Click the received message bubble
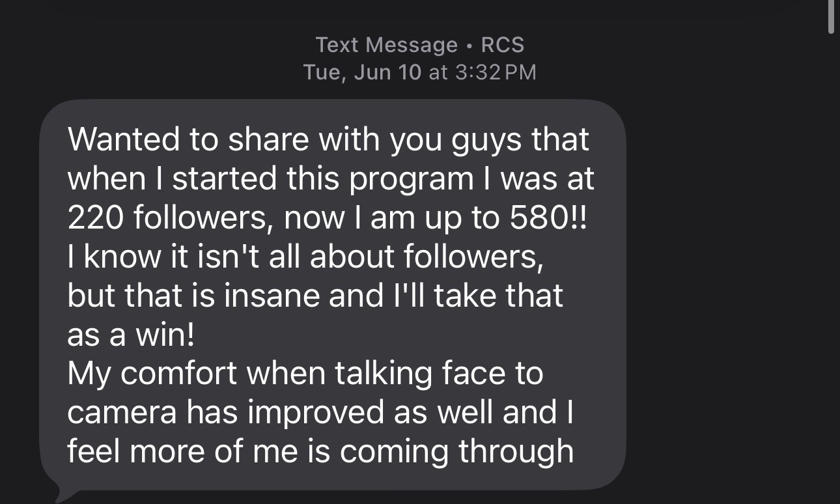 [332, 294]
